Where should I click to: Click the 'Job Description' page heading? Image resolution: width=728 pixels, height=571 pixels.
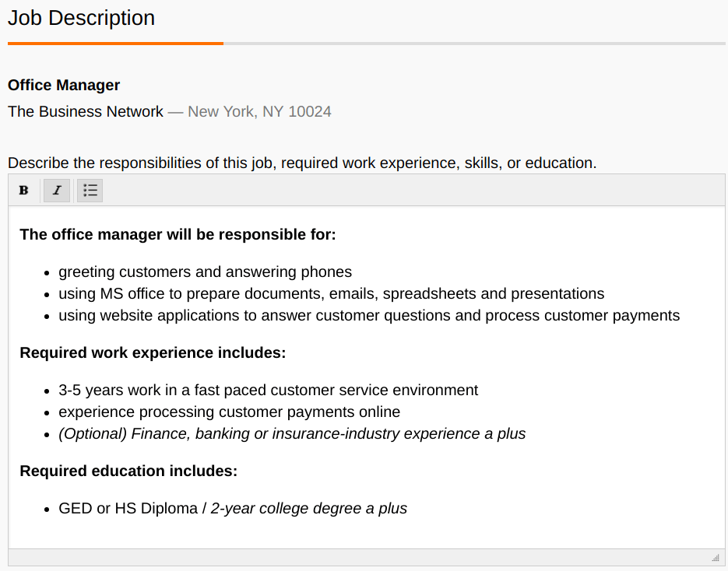pos(81,18)
